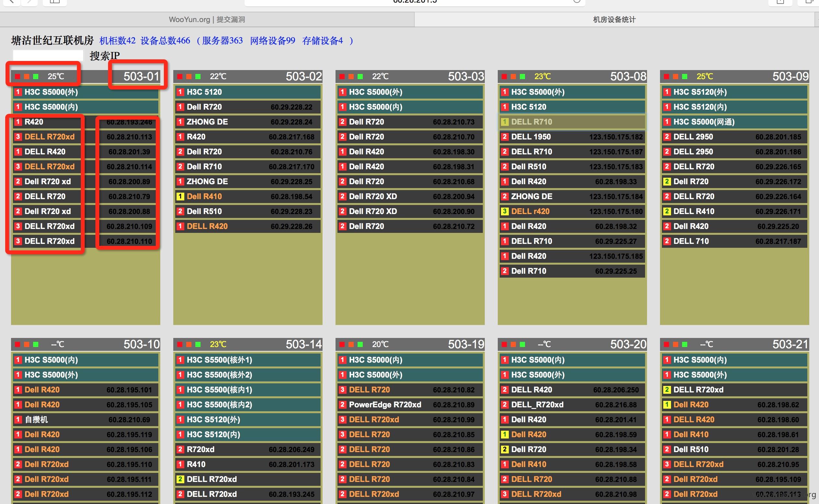
Task: Click 塘沽世纪互联机房 page title
Action: click(x=52, y=41)
